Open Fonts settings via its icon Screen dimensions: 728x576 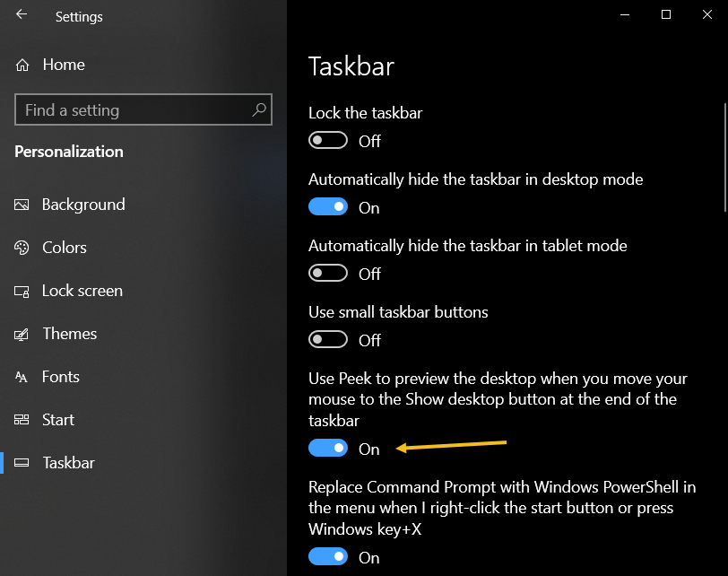(x=22, y=377)
